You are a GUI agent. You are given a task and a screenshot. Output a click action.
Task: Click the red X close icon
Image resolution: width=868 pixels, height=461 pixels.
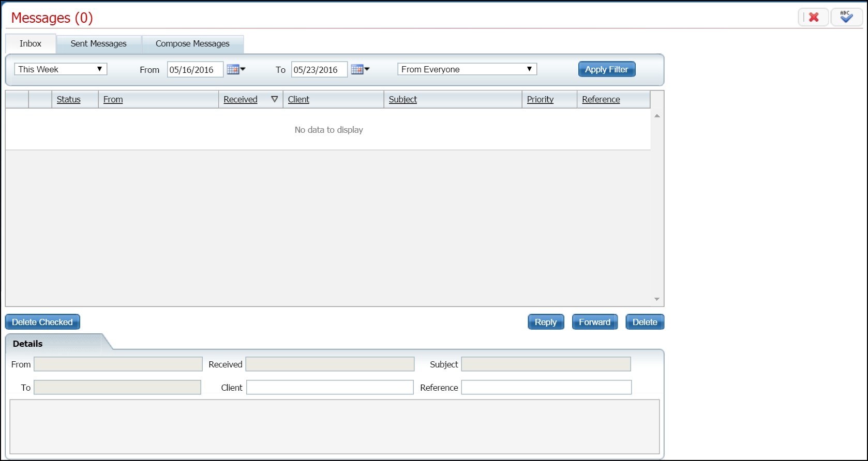pyautogui.click(x=813, y=17)
